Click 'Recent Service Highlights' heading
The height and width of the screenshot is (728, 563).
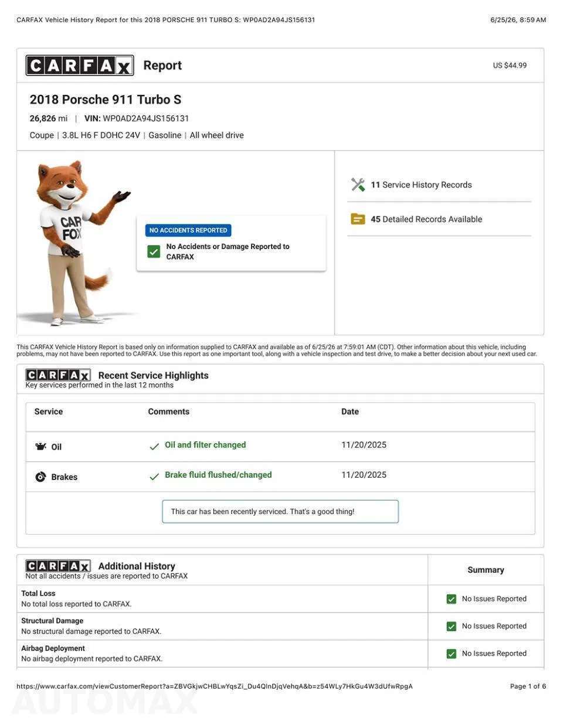coord(154,375)
